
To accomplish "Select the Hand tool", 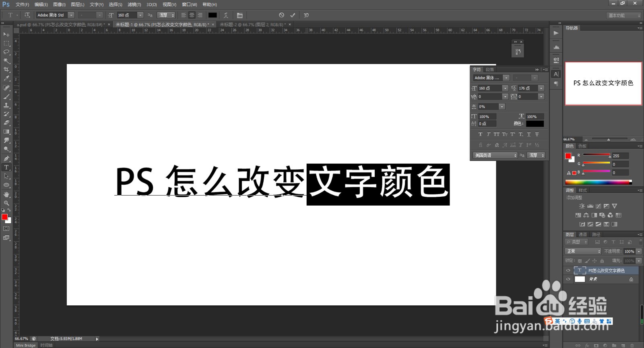I will (x=6, y=194).
